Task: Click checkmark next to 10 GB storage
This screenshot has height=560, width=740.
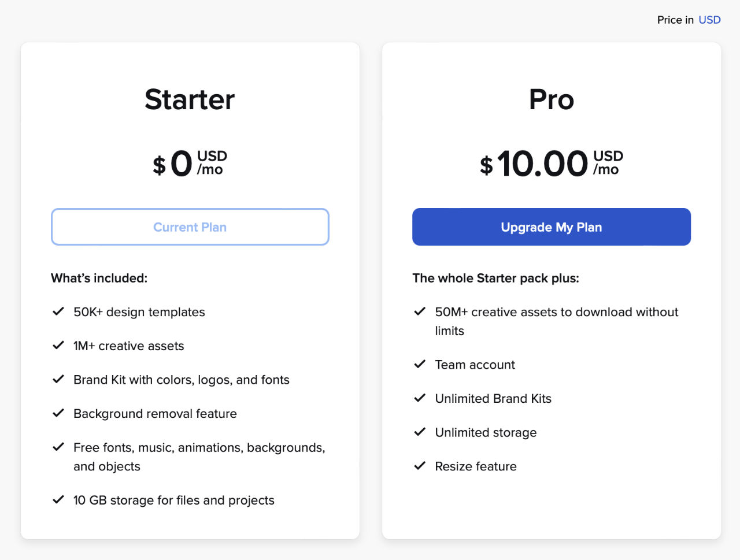Action: coord(58,500)
